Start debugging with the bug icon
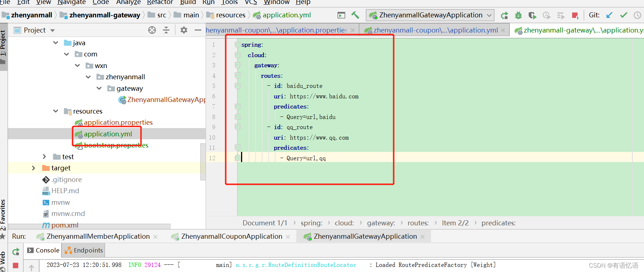Viewport: 644px width, 272px height. (518, 16)
